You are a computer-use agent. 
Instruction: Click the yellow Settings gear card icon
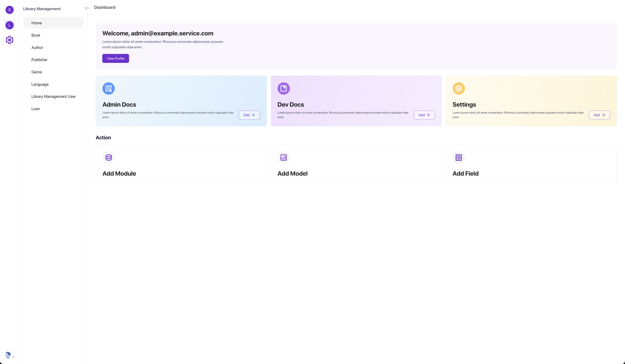pyautogui.click(x=459, y=89)
